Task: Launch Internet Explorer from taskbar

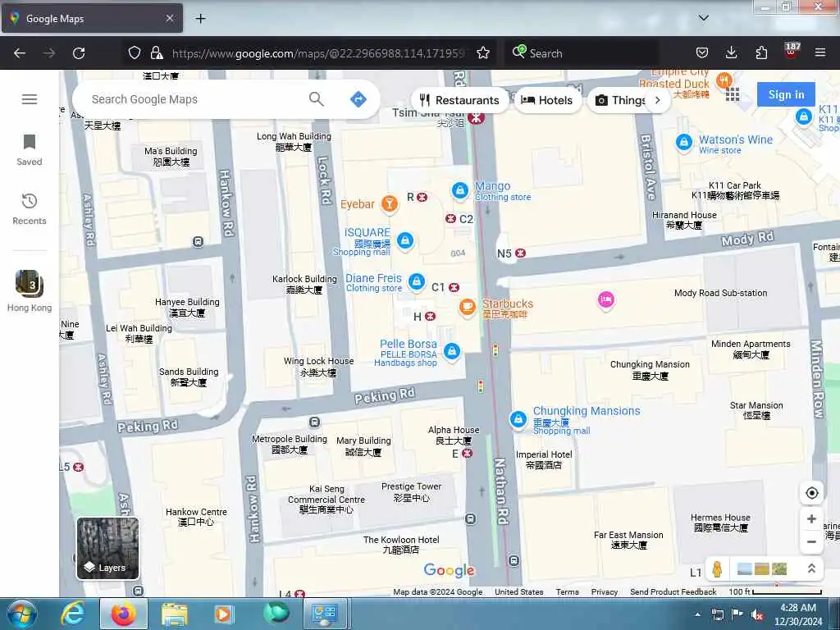Action: click(x=73, y=614)
